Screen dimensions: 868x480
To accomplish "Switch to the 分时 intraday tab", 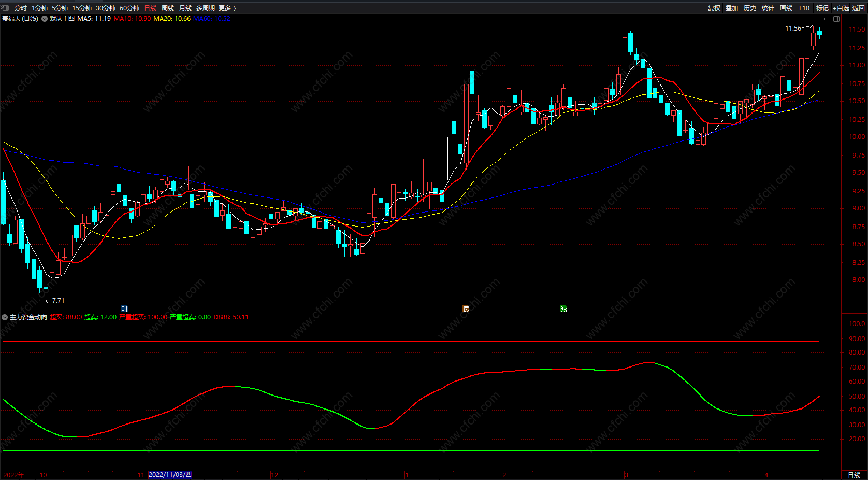I will pos(21,8).
